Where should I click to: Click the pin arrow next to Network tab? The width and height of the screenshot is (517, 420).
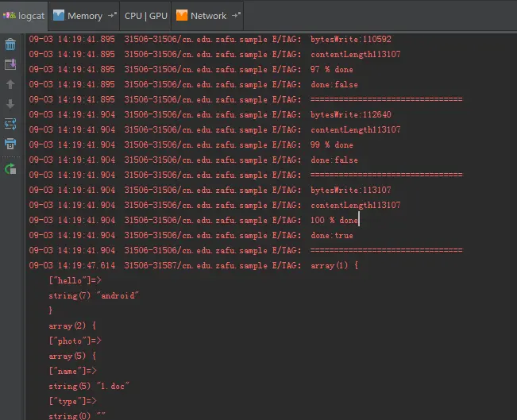point(236,15)
